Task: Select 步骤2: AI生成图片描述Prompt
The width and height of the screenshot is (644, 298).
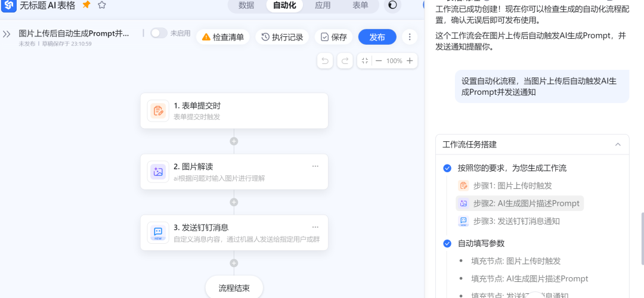Action: coord(519,203)
